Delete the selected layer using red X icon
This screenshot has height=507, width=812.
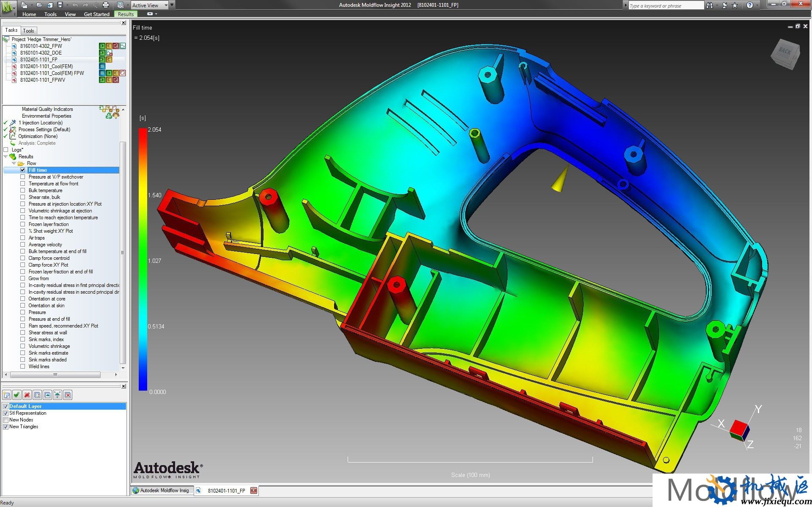[x=27, y=395]
